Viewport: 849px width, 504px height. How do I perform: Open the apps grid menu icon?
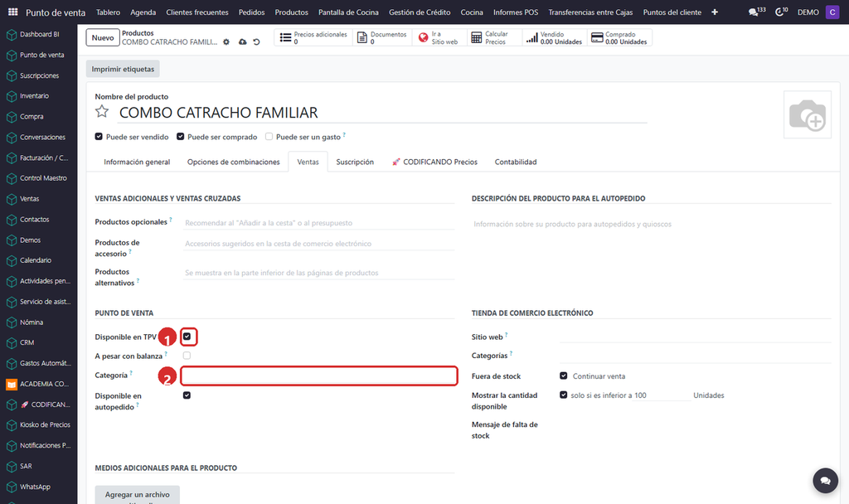(12, 12)
